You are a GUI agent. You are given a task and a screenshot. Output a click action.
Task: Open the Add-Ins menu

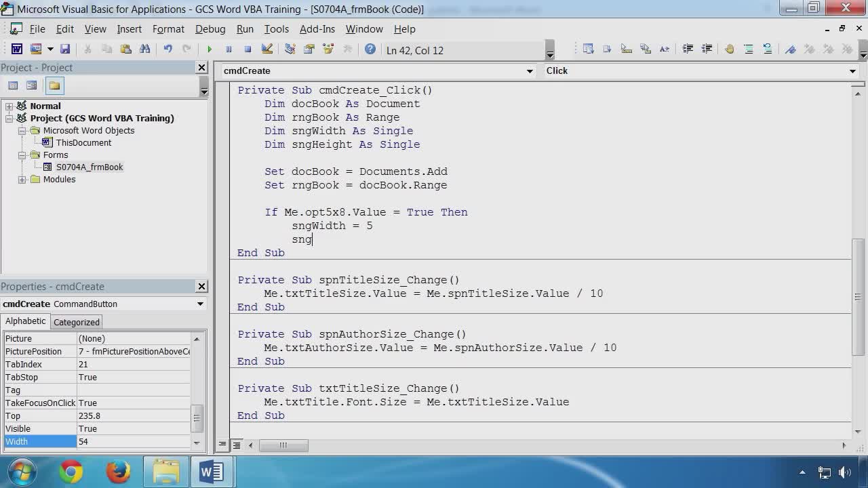coord(317,29)
